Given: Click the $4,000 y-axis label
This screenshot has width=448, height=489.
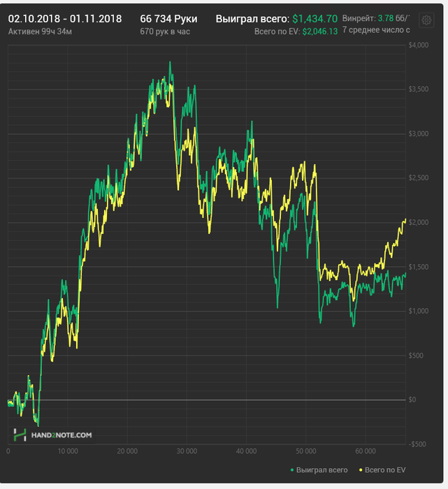Looking at the screenshot, I should pos(419,45).
